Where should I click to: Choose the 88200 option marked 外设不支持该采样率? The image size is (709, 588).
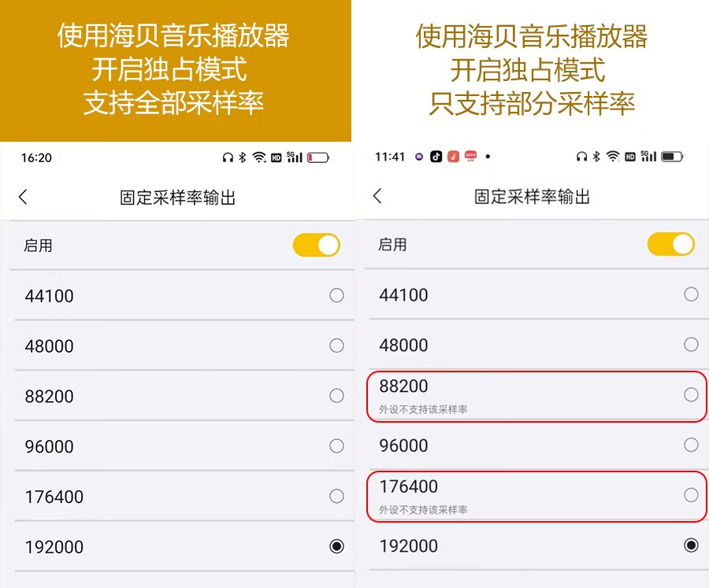(x=691, y=394)
